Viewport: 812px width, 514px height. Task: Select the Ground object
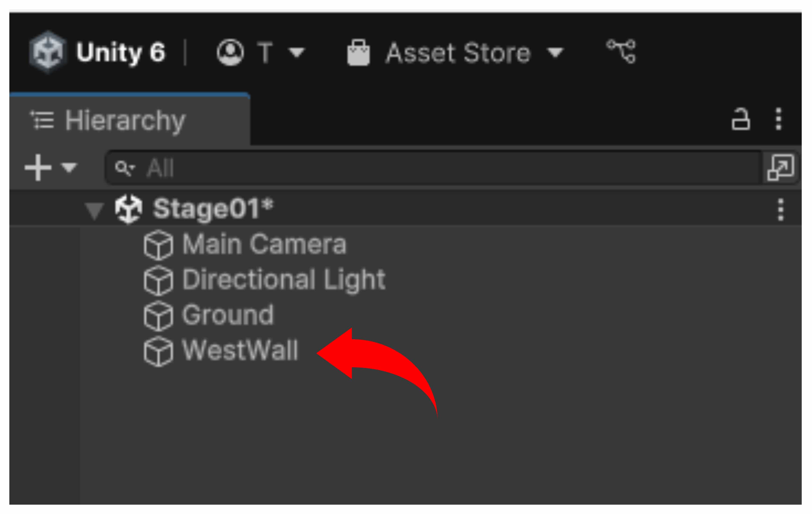(x=228, y=315)
